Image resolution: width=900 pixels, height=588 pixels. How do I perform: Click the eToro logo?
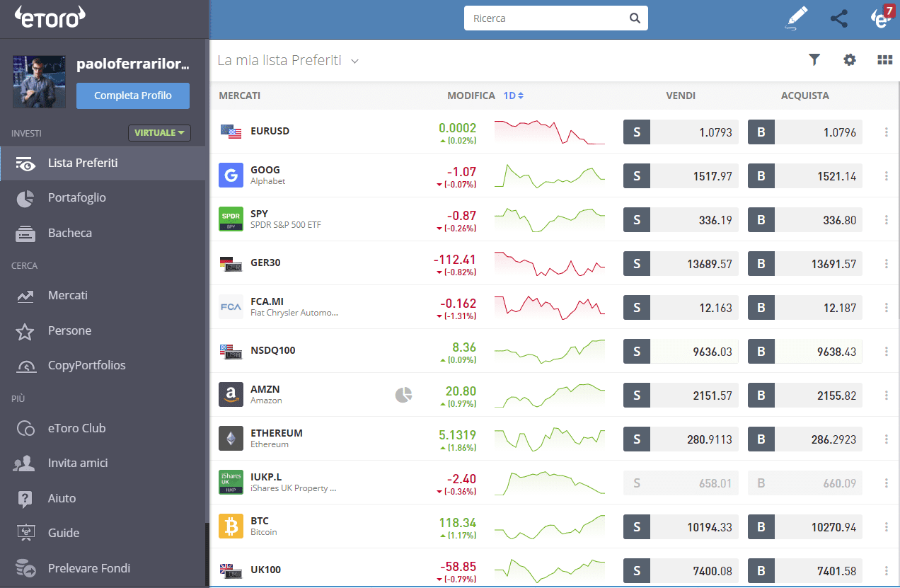(50, 18)
